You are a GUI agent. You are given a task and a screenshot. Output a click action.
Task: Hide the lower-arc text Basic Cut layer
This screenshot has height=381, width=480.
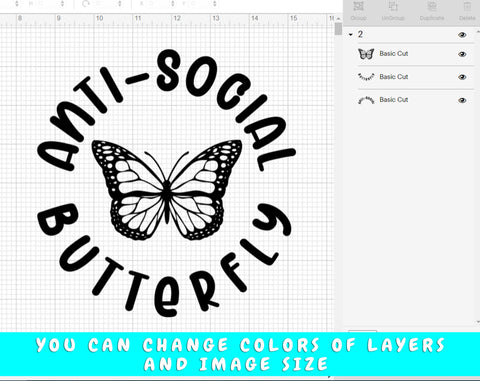point(462,77)
